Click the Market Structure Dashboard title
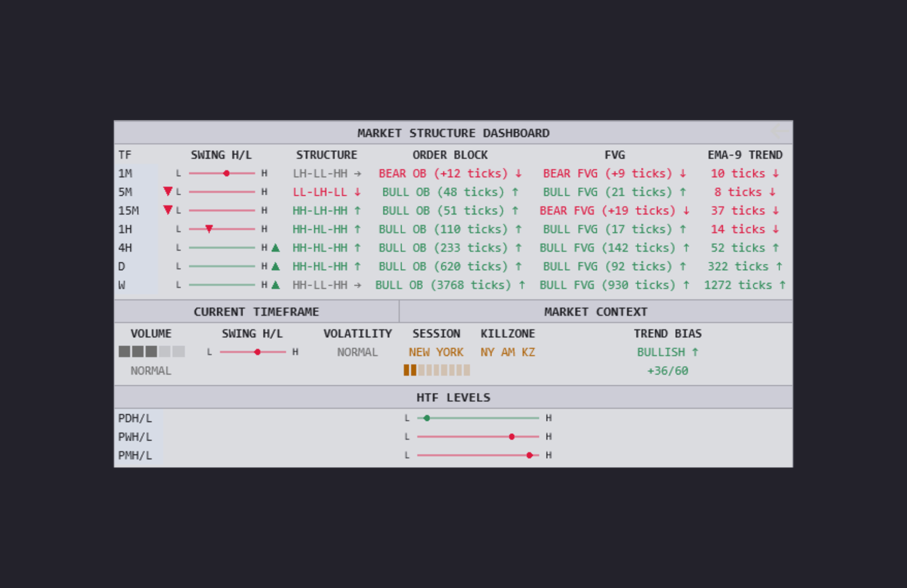This screenshot has width=907, height=588. click(x=453, y=133)
